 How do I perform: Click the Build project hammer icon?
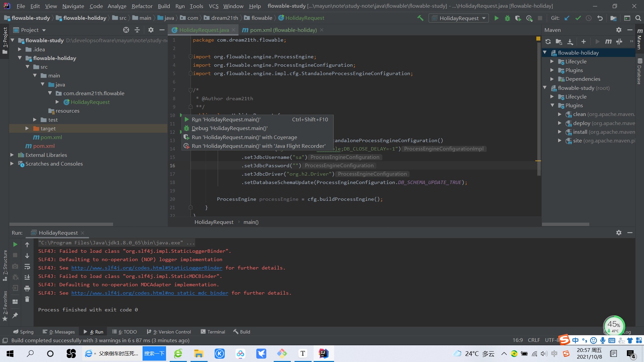click(420, 18)
